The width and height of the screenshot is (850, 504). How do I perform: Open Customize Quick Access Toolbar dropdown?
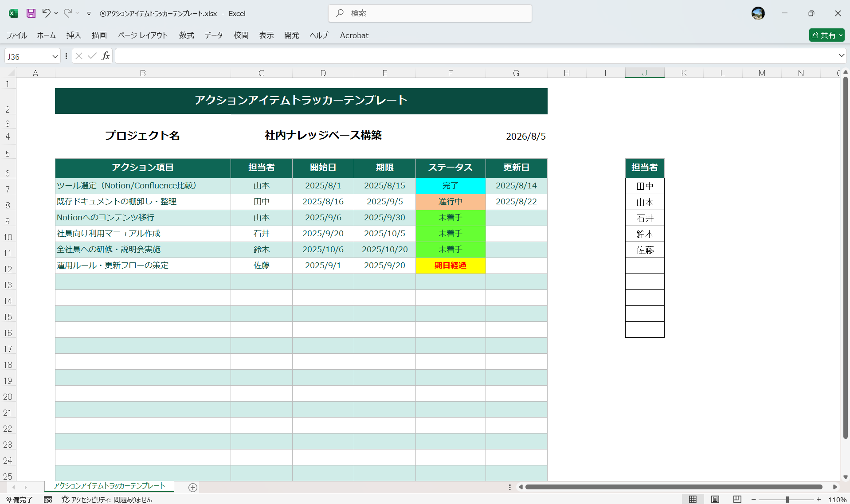89,14
